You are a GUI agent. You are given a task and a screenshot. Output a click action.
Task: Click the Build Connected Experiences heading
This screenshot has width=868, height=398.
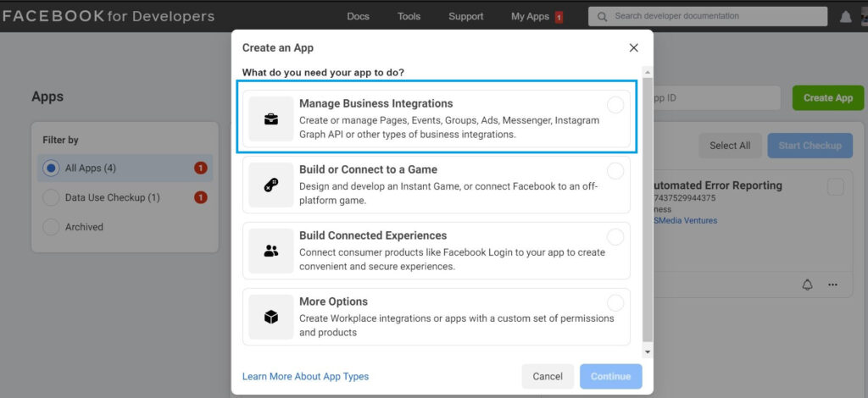click(x=373, y=235)
